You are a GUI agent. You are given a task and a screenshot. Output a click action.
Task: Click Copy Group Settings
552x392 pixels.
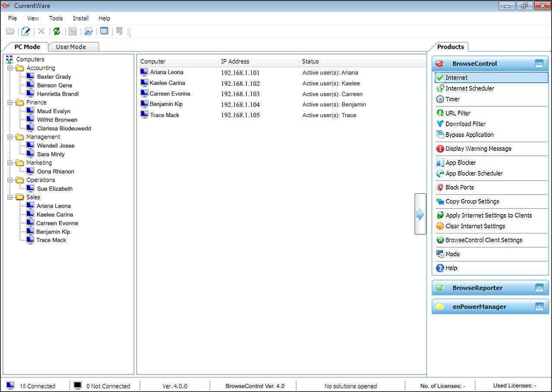coord(472,201)
